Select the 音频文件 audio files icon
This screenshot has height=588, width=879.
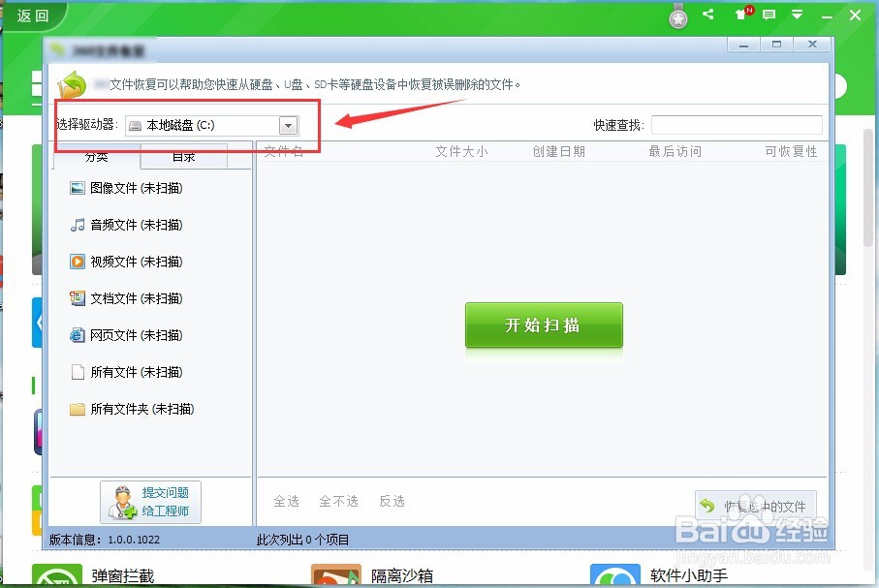pyautogui.click(x=78, y=225)
